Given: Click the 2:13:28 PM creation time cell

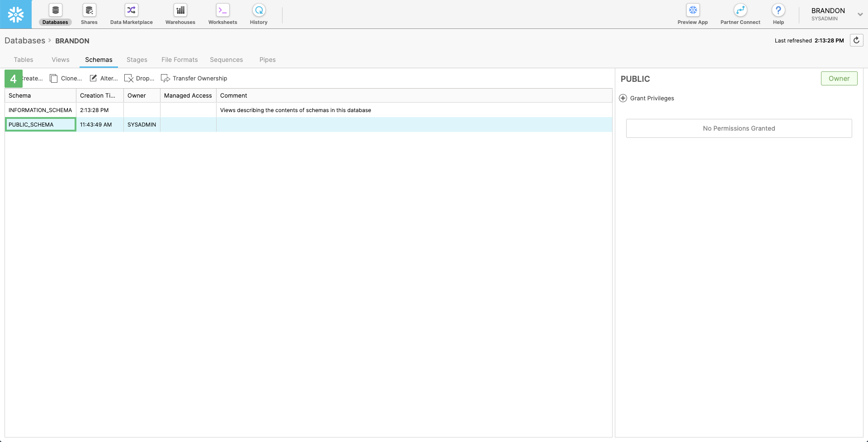Looking at the screenshot, I should pos(100,110).
